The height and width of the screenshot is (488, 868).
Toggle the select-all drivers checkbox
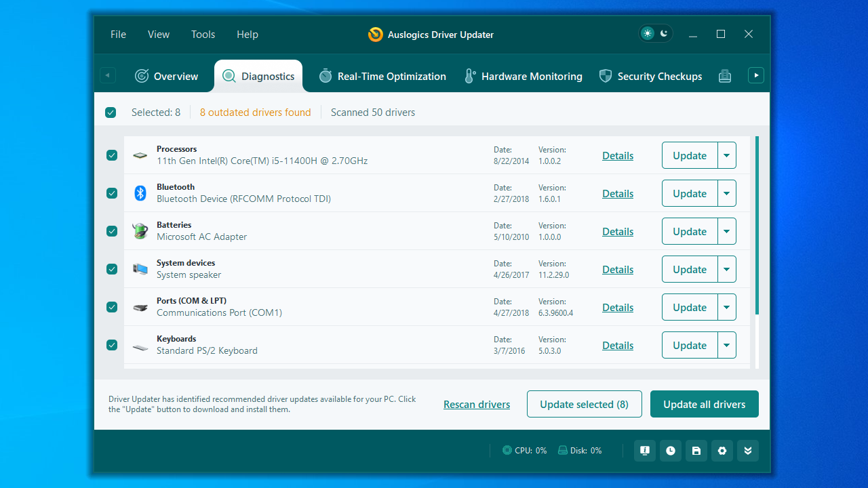[111, 113]
